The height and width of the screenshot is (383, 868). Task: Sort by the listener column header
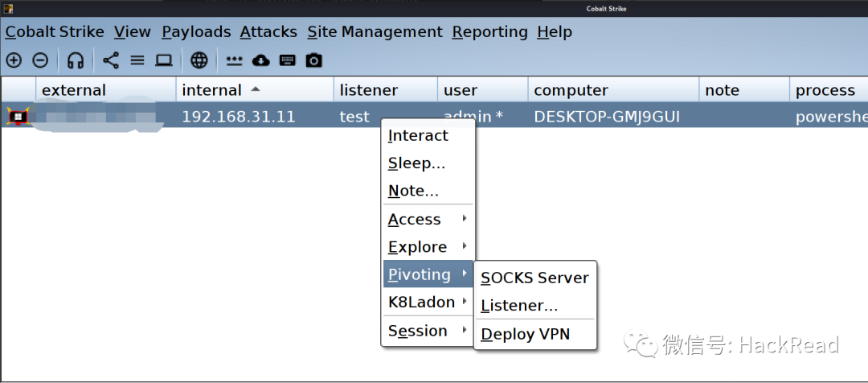coord(386,90)
